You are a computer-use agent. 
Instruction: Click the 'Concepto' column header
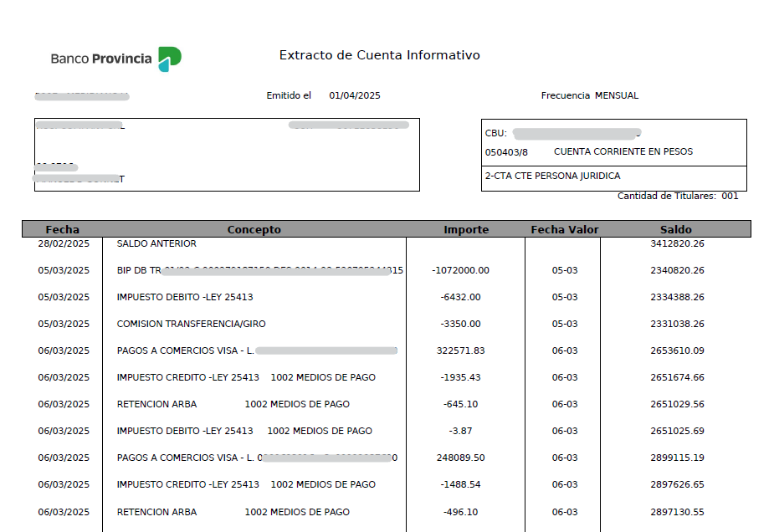pyautogui.click(x=254, y=229)
